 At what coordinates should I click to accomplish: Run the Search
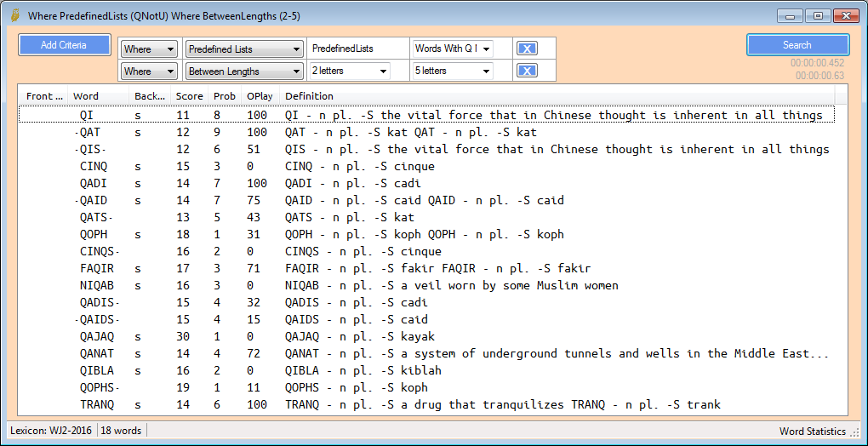797,45
